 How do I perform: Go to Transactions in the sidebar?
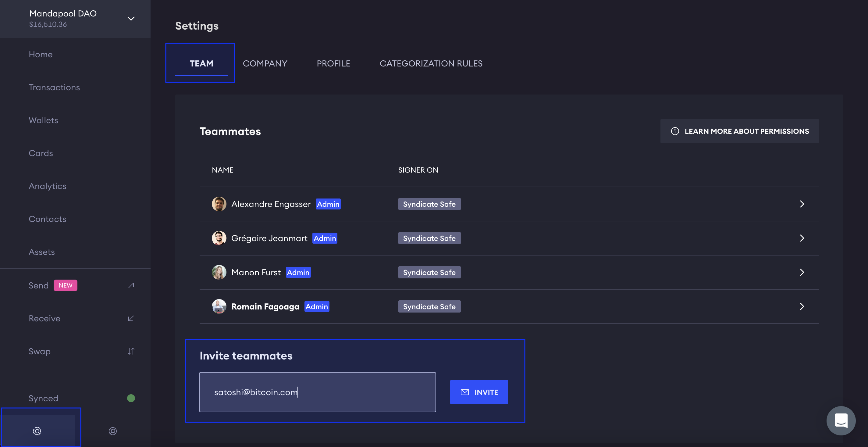click(x=54, y=87)
